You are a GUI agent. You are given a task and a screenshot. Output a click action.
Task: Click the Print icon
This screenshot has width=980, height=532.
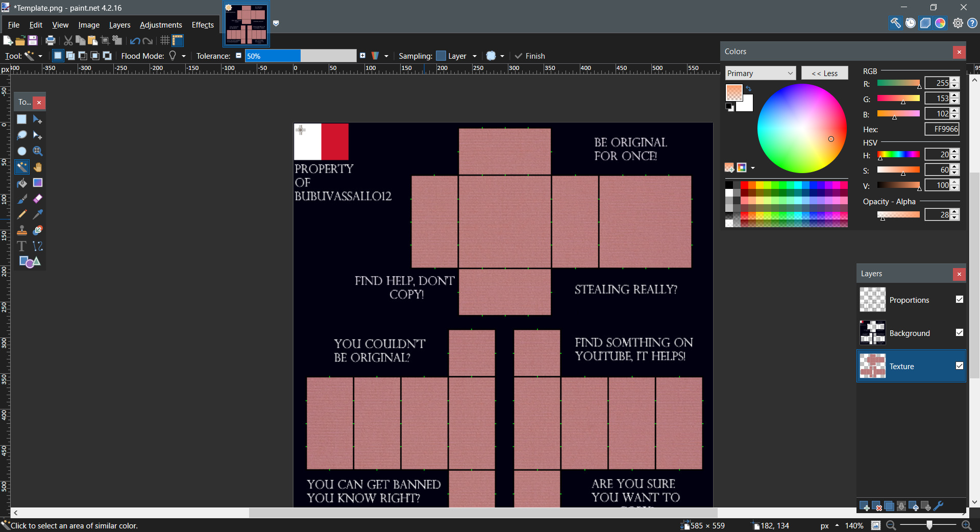[x=50, y=40]
